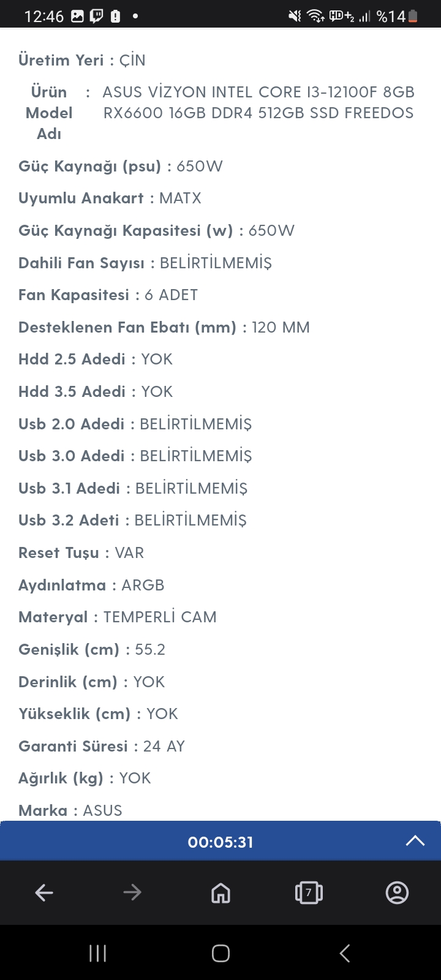This screenshot has width=441, height=980.
Task: Tap the Marka ASUS specification row
Action: pos(70,810)
